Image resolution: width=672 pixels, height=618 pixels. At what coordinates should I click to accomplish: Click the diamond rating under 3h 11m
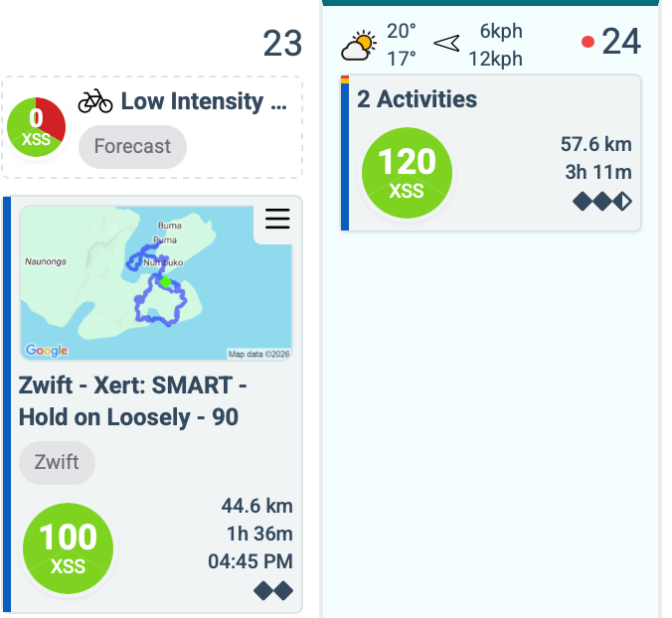[x=602, y=202]
